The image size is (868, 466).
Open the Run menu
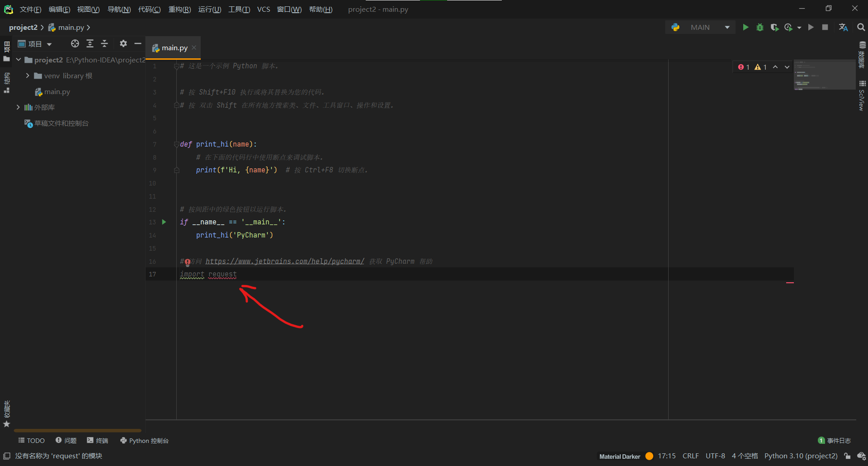coord(210,10)
